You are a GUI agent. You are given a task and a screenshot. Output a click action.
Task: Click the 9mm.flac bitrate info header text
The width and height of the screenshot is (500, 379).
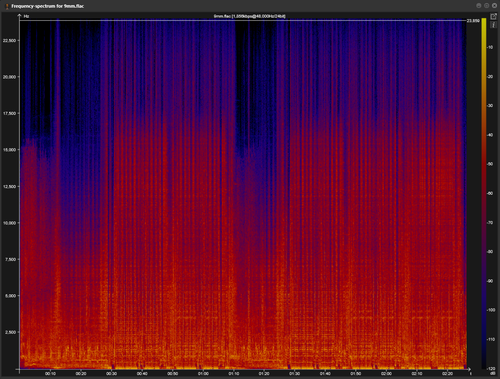pyautogui.click(x=250, y=16)
